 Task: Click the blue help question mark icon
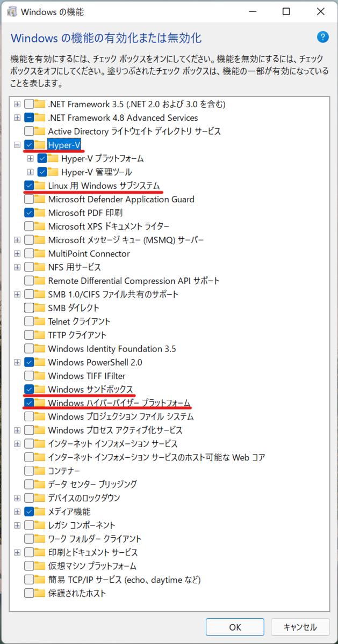tap(322, 37)
